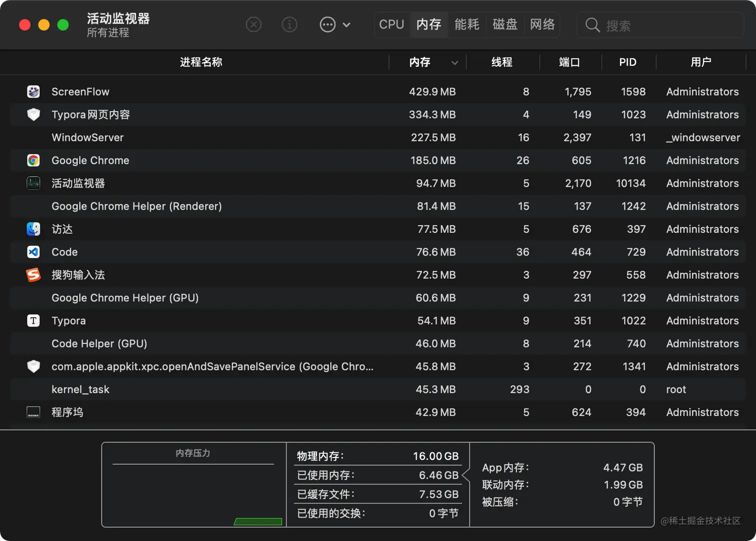
Task: Click the 活动监视器 process icon
Action: [33, 183]
